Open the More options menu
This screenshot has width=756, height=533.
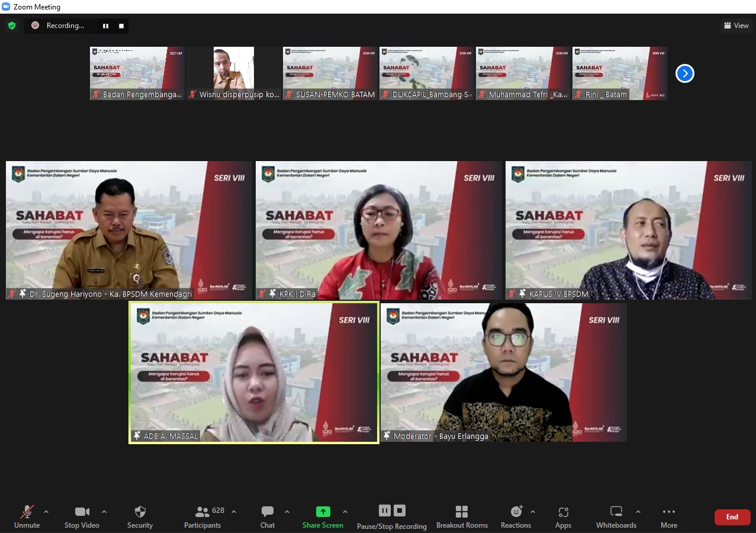click(669, 516)
